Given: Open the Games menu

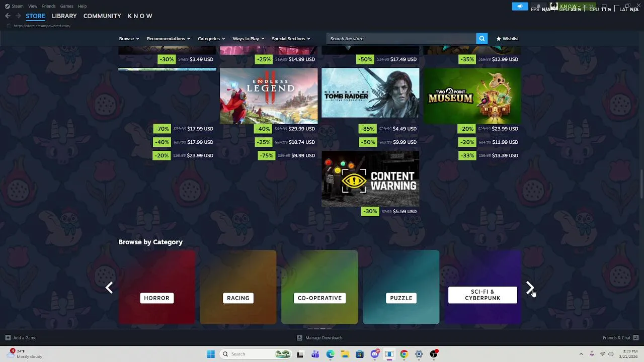Looking at the screenshot, I should tap(66, 6).
